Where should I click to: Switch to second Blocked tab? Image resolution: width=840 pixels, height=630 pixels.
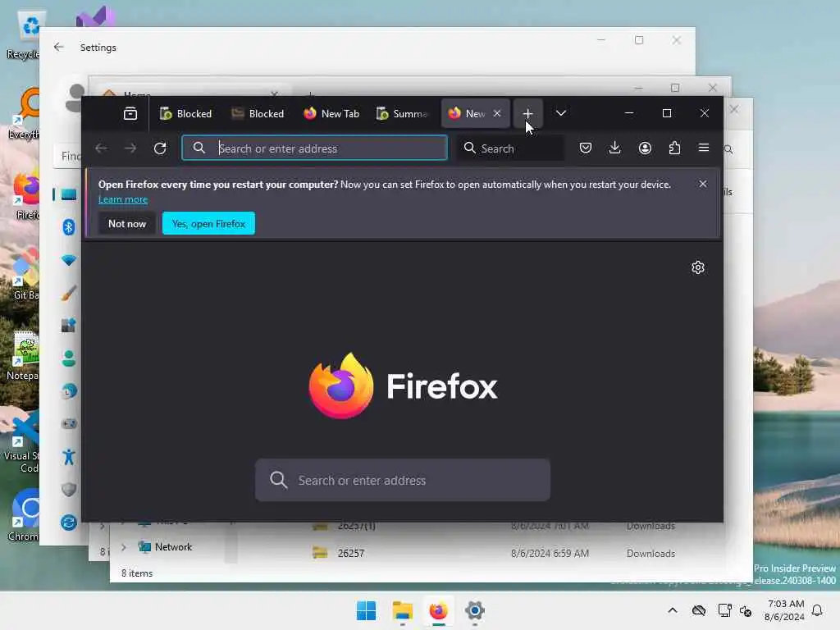258,113
